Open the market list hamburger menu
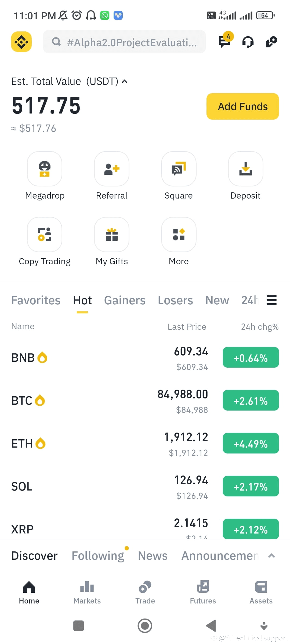 point(271,300)
